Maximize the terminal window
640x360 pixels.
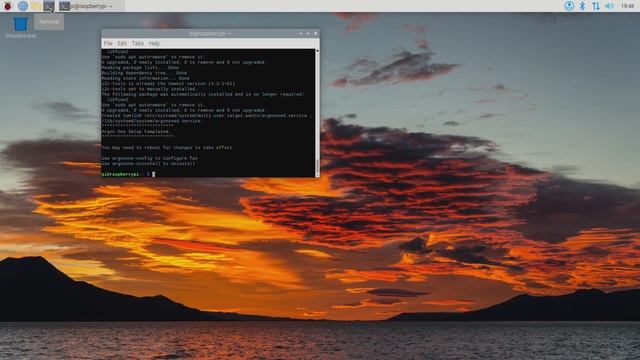pyautogui.click(x=308, y=33)
